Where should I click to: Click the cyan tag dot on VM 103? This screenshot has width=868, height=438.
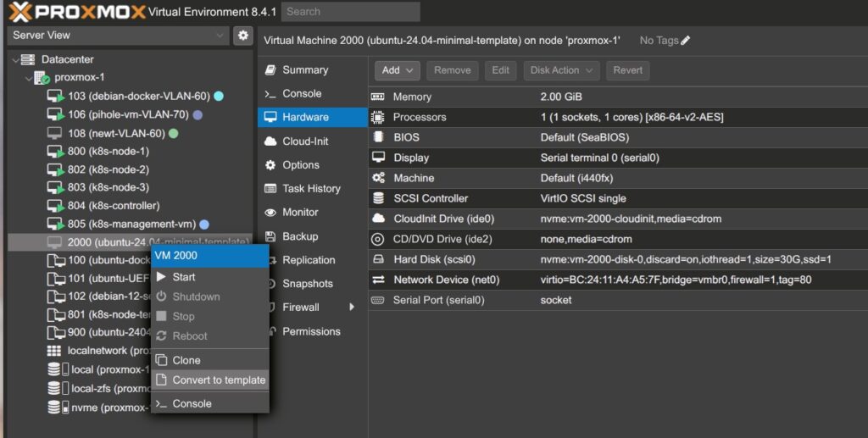(x=219, y=97)
